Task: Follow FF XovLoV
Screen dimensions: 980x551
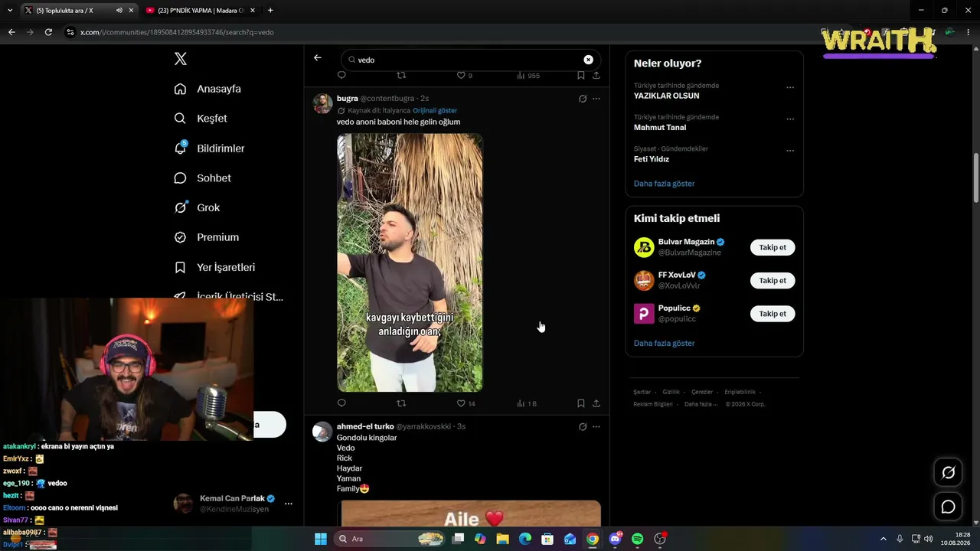Action: pos(773,280)
